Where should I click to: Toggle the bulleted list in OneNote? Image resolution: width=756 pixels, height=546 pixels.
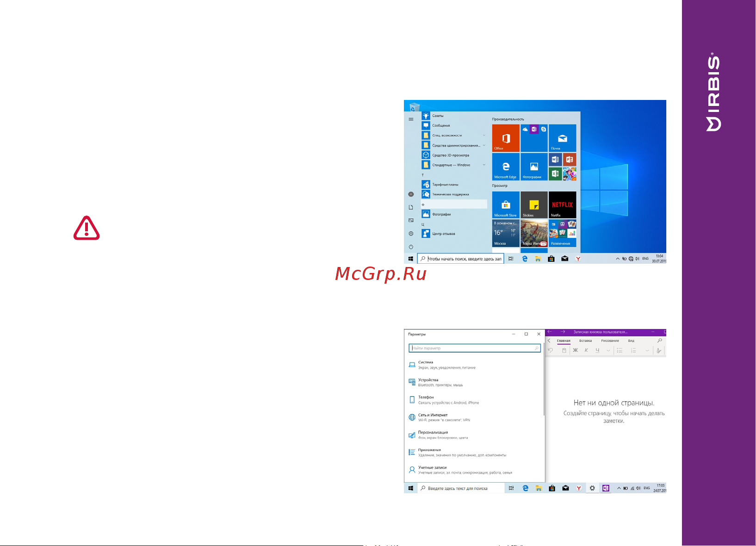pyautogui.click(x=620, y=350)
